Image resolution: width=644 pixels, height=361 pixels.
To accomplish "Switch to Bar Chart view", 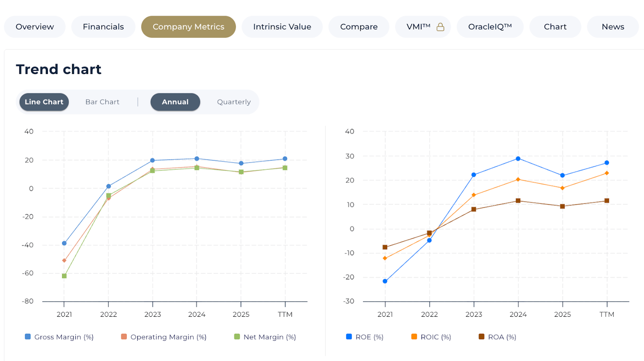I will pyautogui.click(x=102, y=102).
